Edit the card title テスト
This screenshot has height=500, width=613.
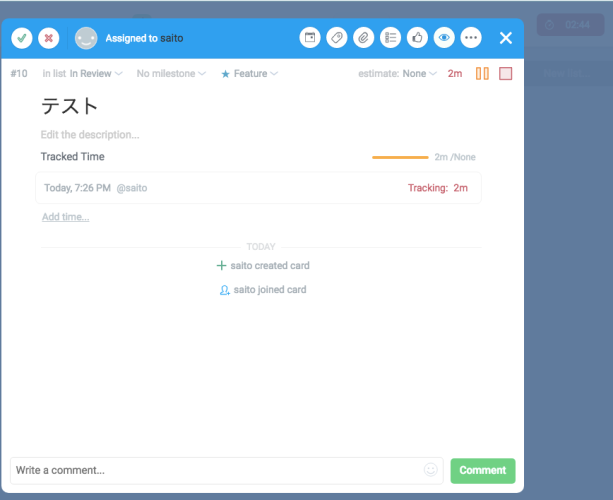pos(69,106)
